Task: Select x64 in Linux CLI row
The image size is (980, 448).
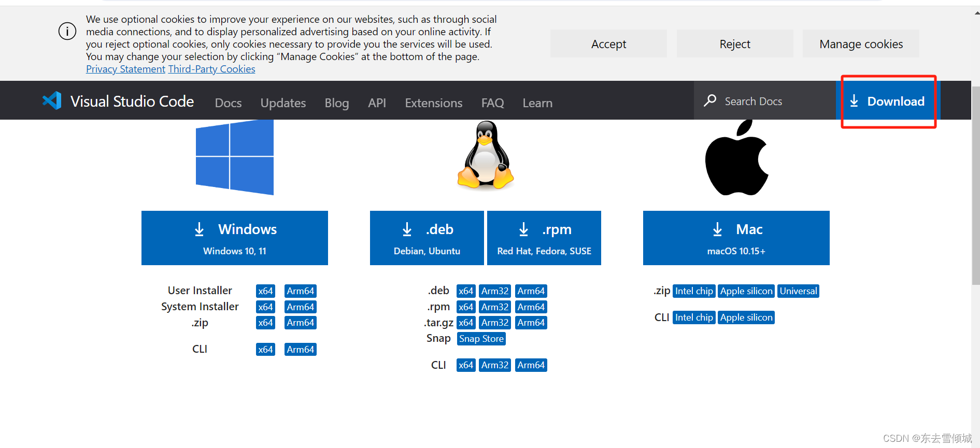Action: click(x=466, y=365)
